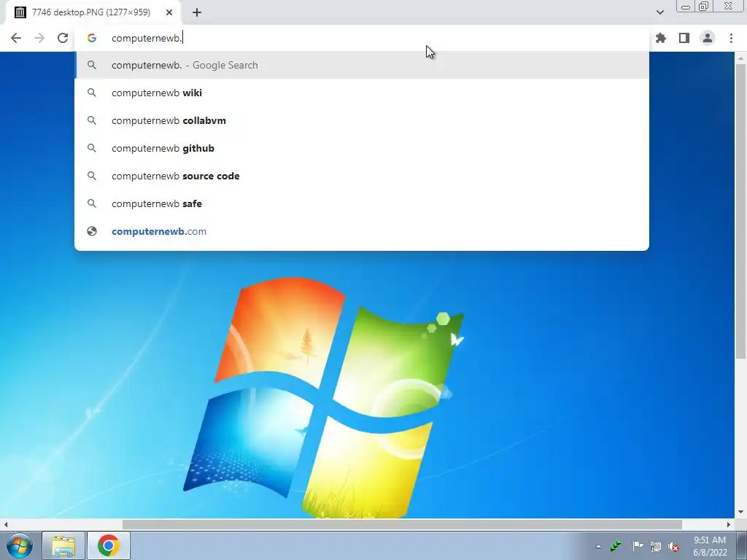Open the computernewb.com URL suggestion
The image size is (747, 560).
coord(362,231)
